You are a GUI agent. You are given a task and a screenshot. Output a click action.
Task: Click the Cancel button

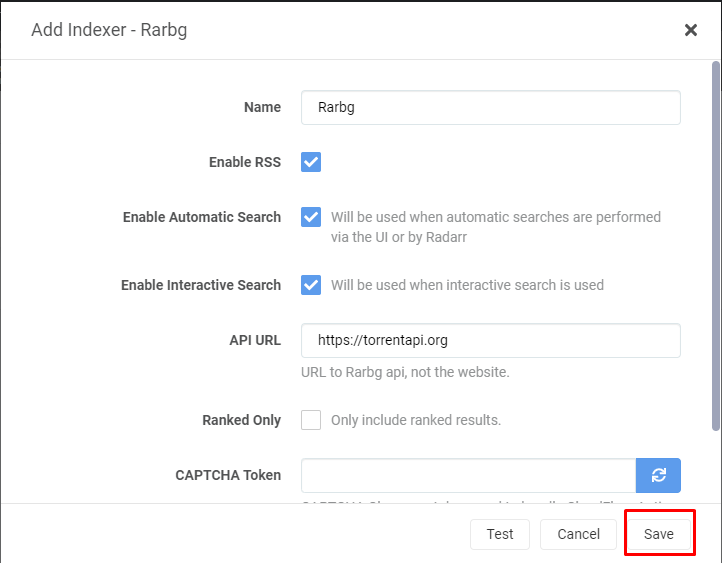(578, 534)
